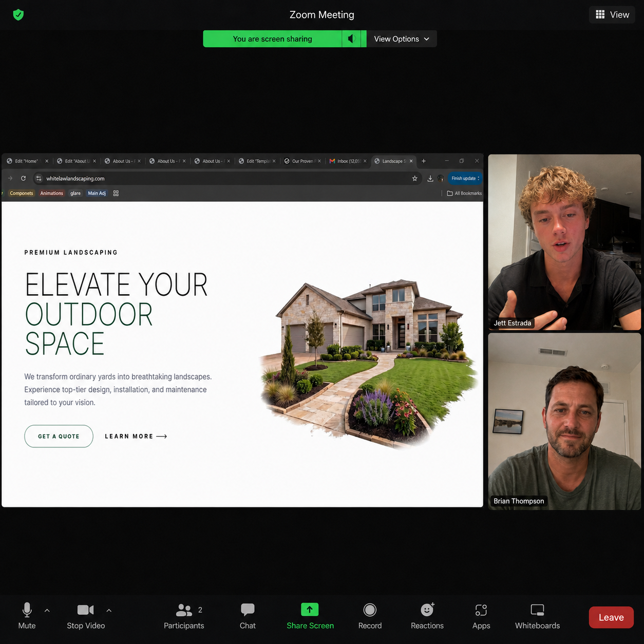
Task: Expand audio options arrow next to Mute
Action: (x=47, y=610)
